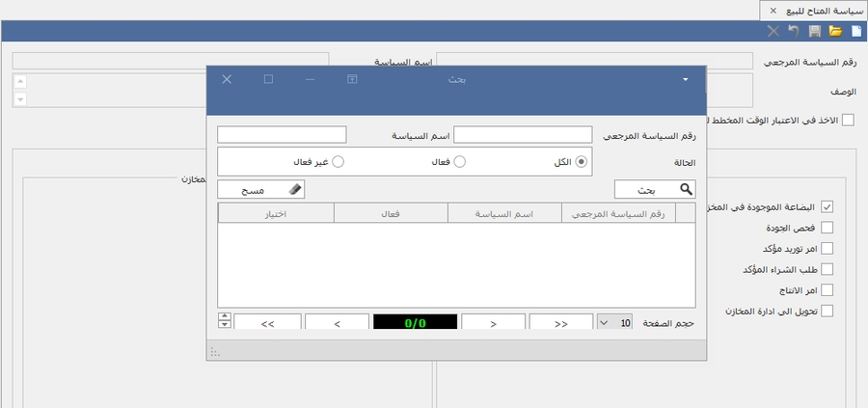
Task: Click the اسم السياسة input in search dialog
Action: [x=282, y=135]
